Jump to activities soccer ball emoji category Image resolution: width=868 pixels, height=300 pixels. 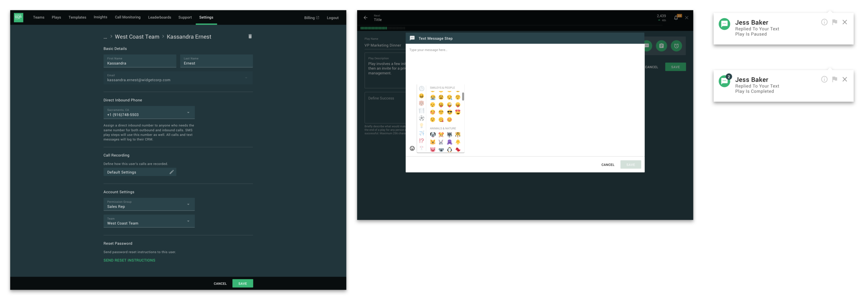pos(422,118)
